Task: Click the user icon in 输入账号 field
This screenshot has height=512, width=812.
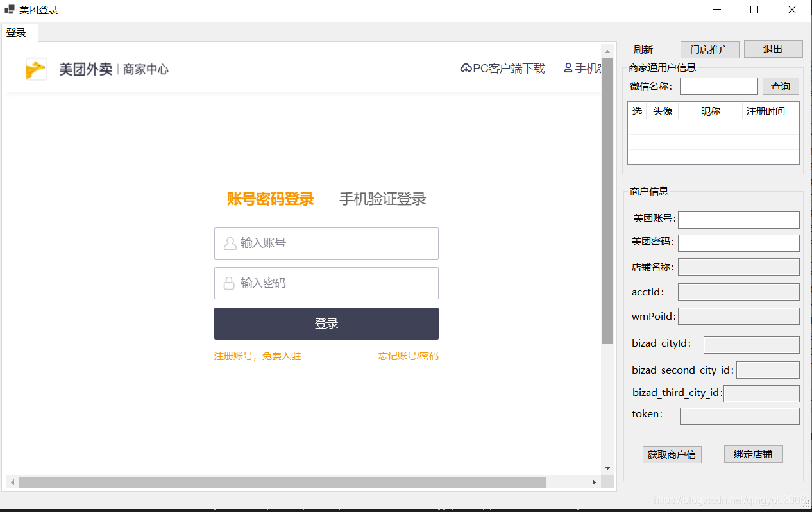Action: (230, 244)
